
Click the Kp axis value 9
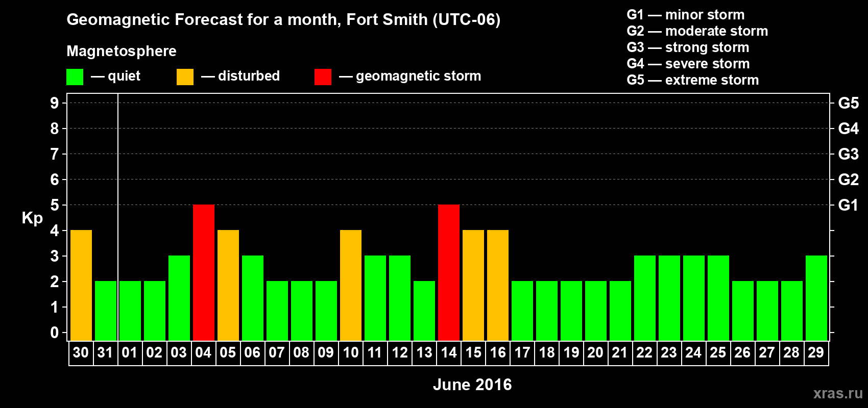pos(55,103)
